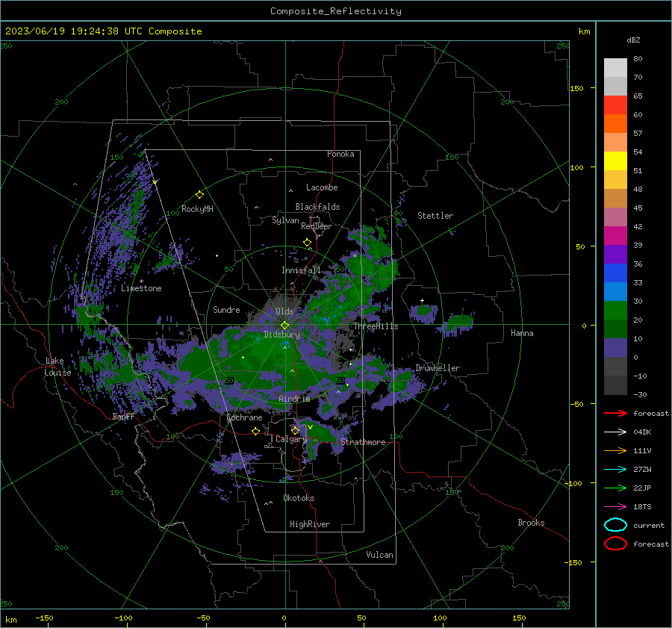Click the Airdrie city label

coord(294,399)
